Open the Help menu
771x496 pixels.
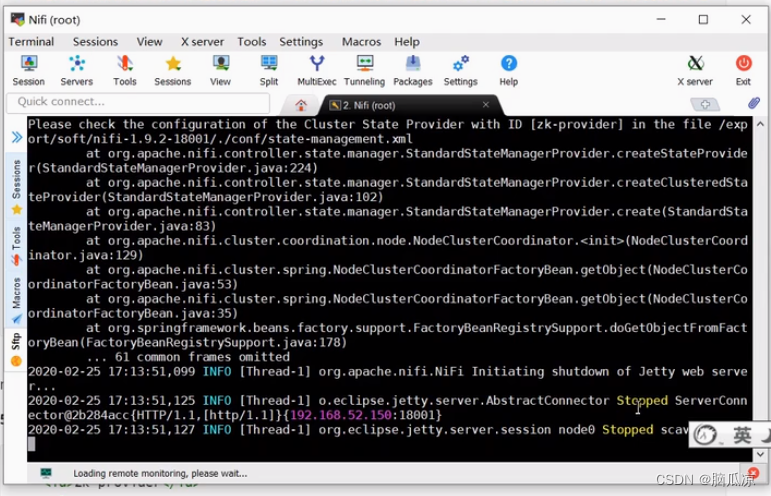pos(407,42)
